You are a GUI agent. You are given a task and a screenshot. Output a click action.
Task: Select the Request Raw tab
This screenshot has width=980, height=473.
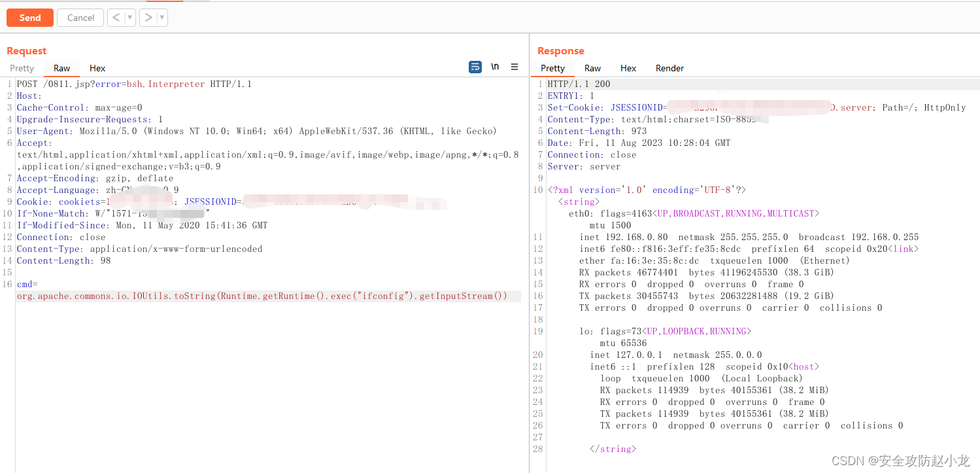click(x=61, y=68)
